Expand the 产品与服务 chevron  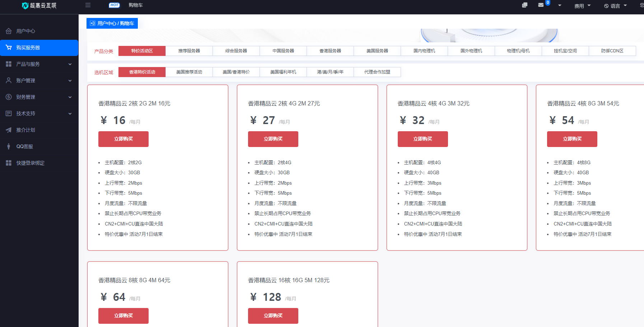70,64
